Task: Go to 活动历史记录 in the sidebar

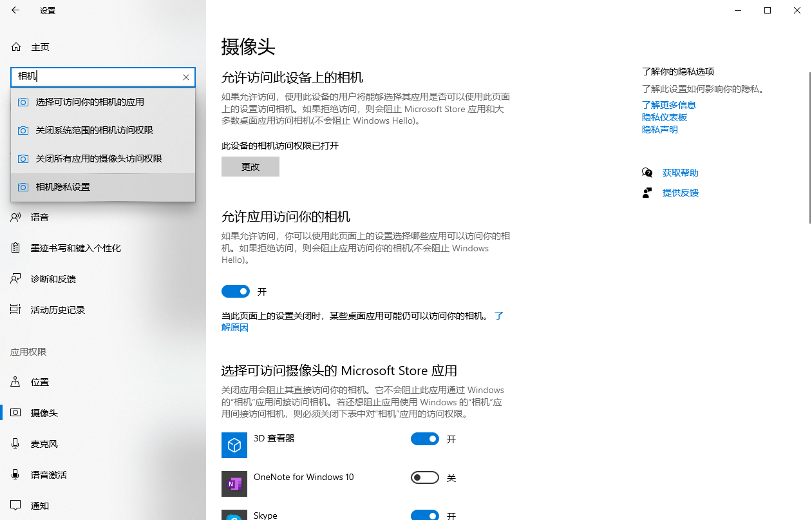Action: [x=58, y=310]
